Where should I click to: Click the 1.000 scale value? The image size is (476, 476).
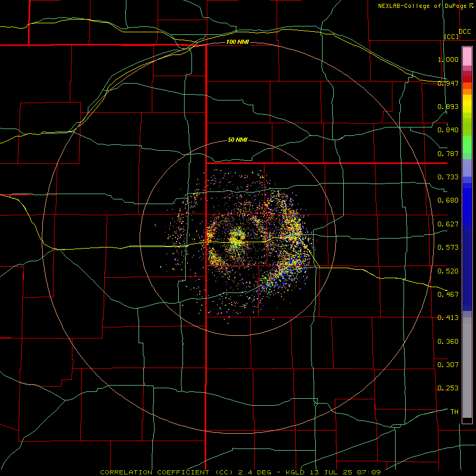tap(448, 59)
